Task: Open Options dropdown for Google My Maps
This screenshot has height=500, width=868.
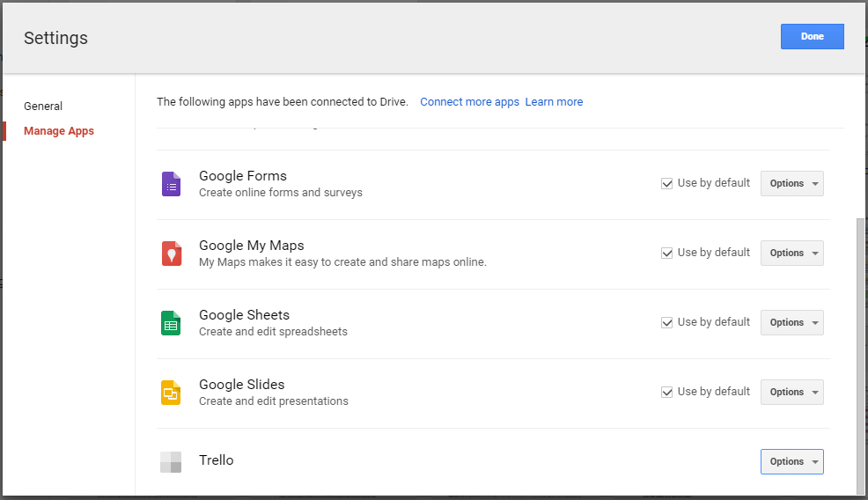Action: pos(791,253)
